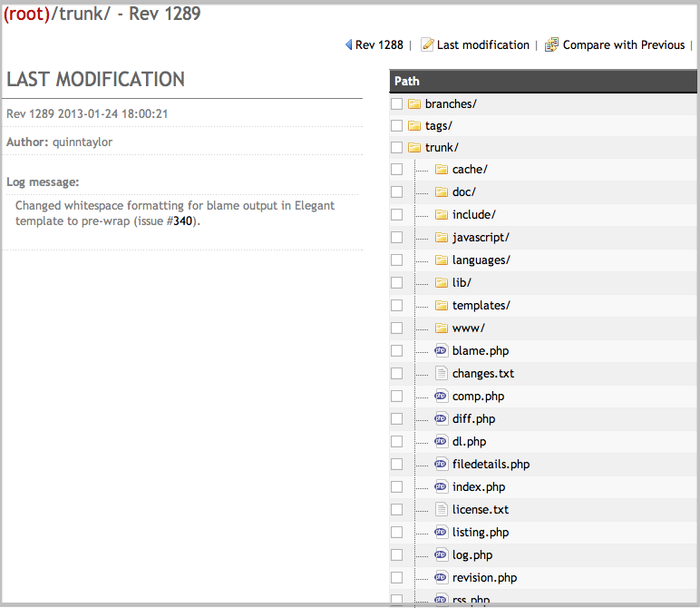Click the text file icon for license.txt

click(442, 509)
